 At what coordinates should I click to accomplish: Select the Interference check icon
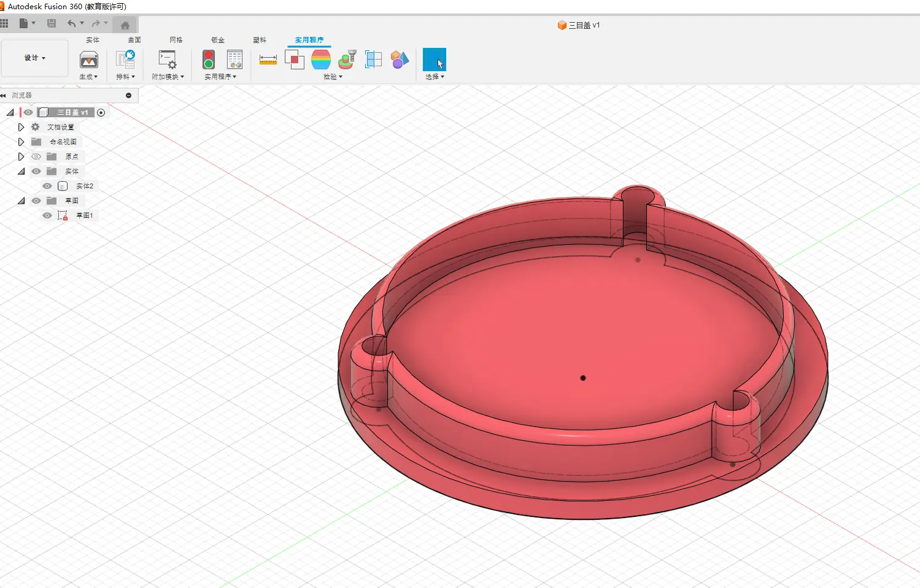pos(295,60)
